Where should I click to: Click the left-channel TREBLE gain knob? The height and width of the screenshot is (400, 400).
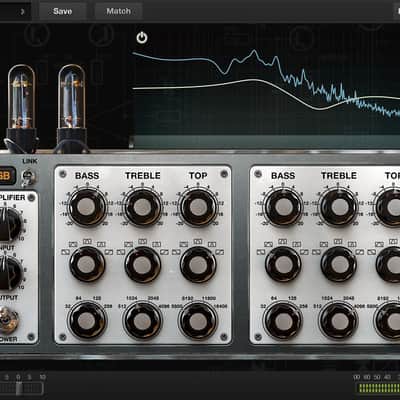[x=142, y=207]
